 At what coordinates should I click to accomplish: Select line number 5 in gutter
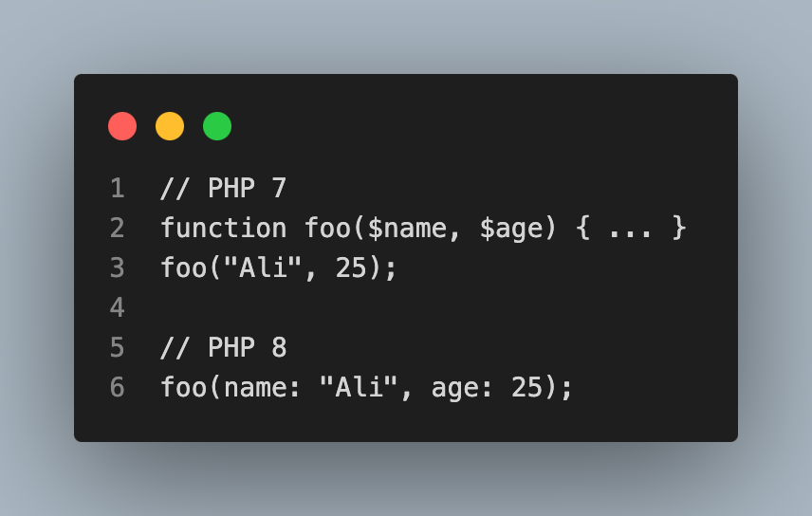click(117, 348)
